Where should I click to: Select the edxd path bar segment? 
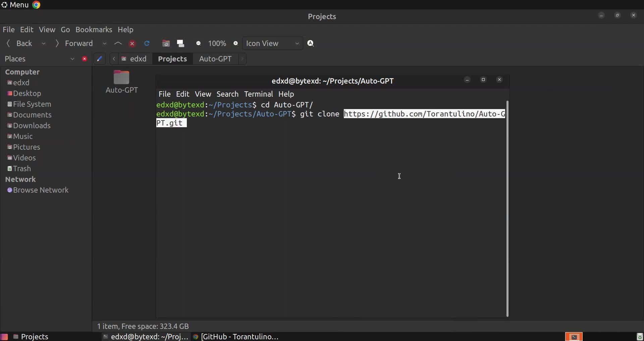click(x=135, y=59)
